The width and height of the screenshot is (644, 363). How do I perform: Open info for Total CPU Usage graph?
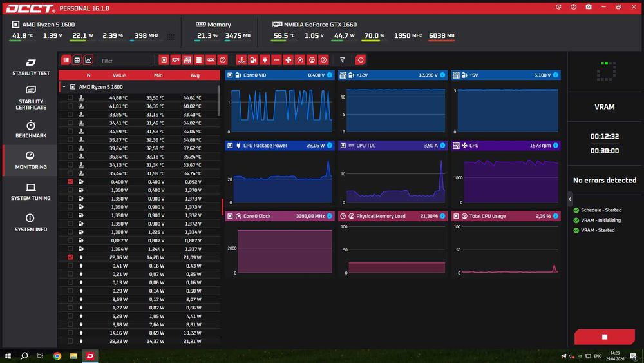tap(555, 216)
